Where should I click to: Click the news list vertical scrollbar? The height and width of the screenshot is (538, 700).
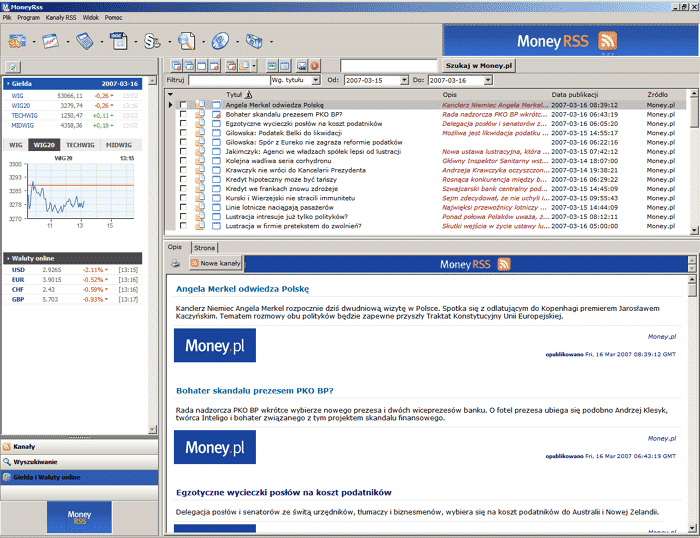(x=694, y=162)
